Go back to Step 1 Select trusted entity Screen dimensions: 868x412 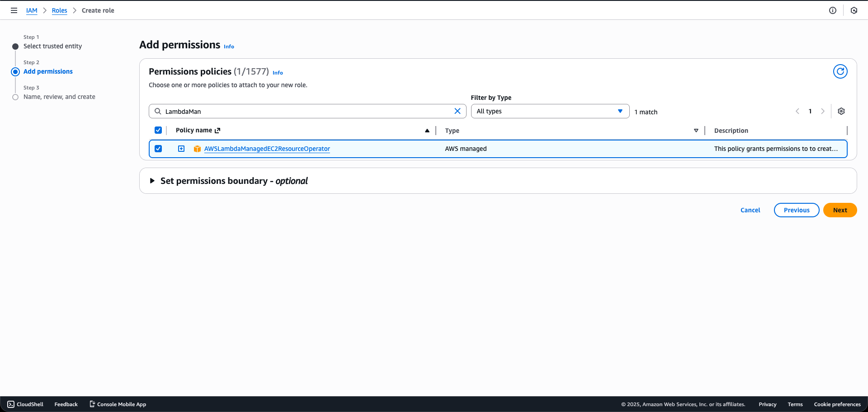tap(52, 46)
